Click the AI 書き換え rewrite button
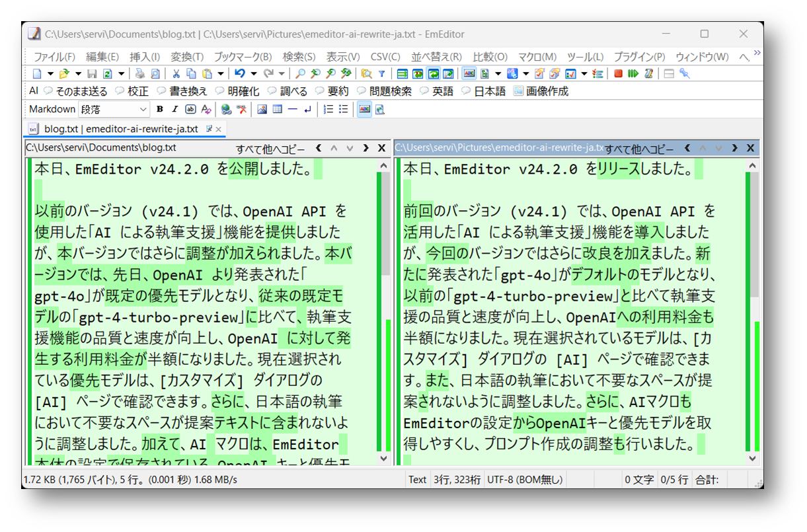The height and width of the screenshot is (532, 807). click(182, 91)
